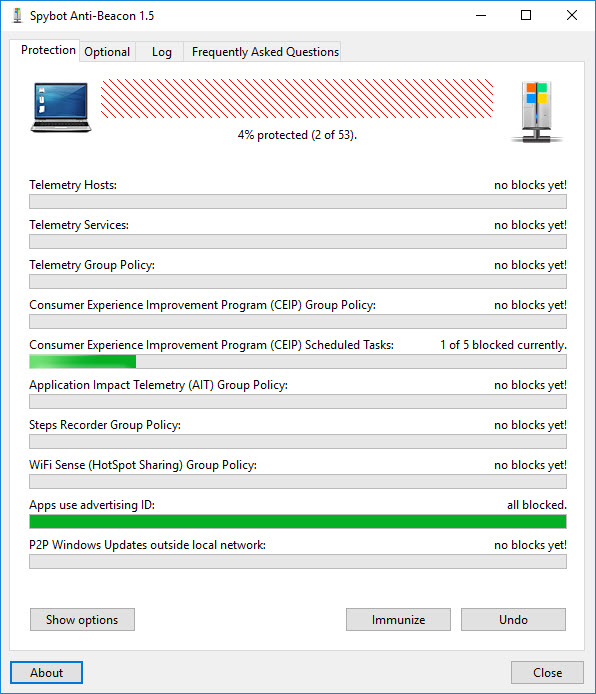
Task: Click the 'Telemetry Group Policy:' label
Action: point(92,265)
